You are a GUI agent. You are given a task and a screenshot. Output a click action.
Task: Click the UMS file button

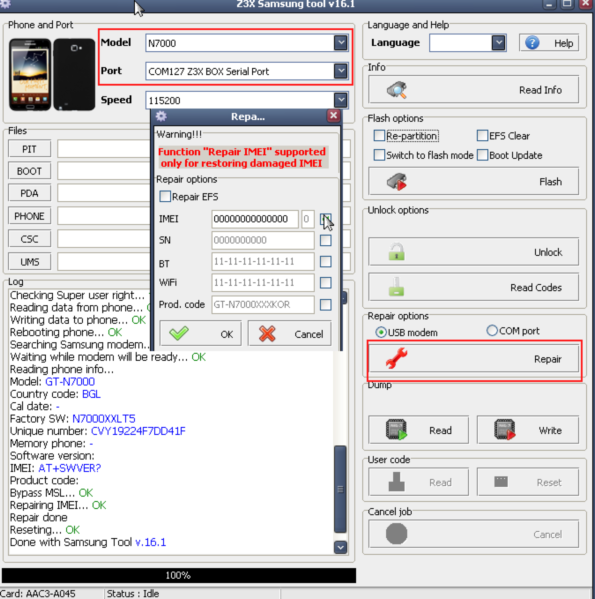tap(29, 262)
